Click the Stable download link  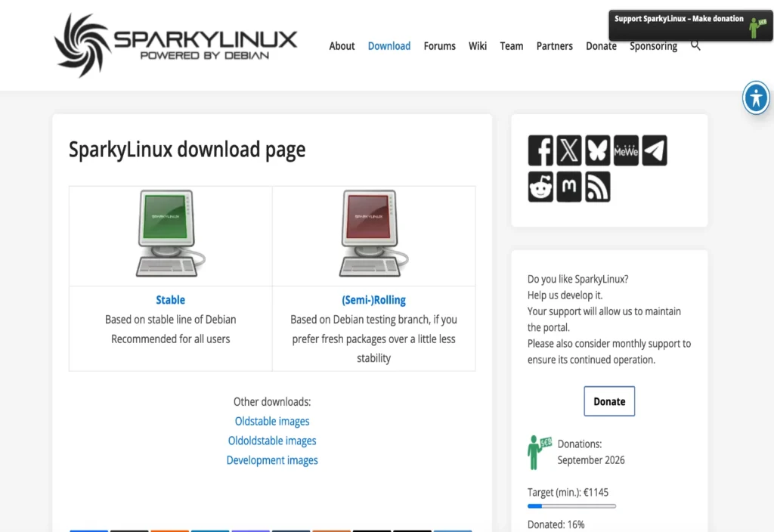(x=170, y=300)
